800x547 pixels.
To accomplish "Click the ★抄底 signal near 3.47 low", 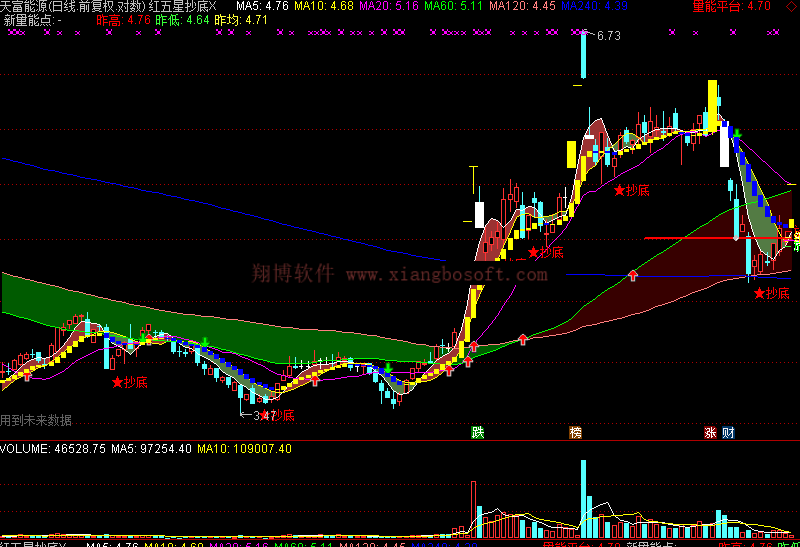I will click(277, 415).
